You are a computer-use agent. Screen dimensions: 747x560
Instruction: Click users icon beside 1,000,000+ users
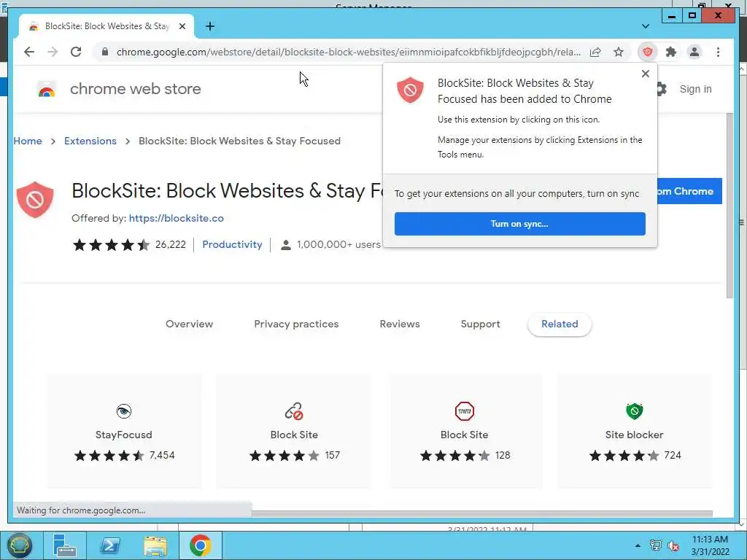(286, 245)
